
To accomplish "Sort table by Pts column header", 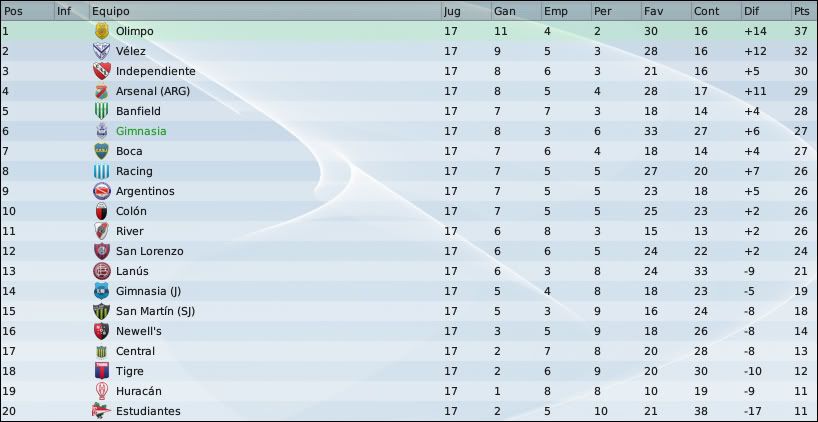I will [804, 11].
